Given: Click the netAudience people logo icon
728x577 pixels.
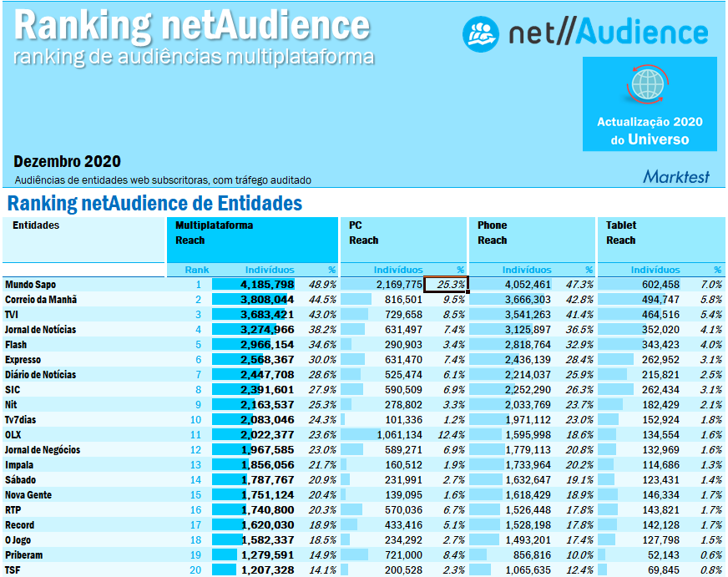Looking at the screenshot, I should click(x=481, y=33).
